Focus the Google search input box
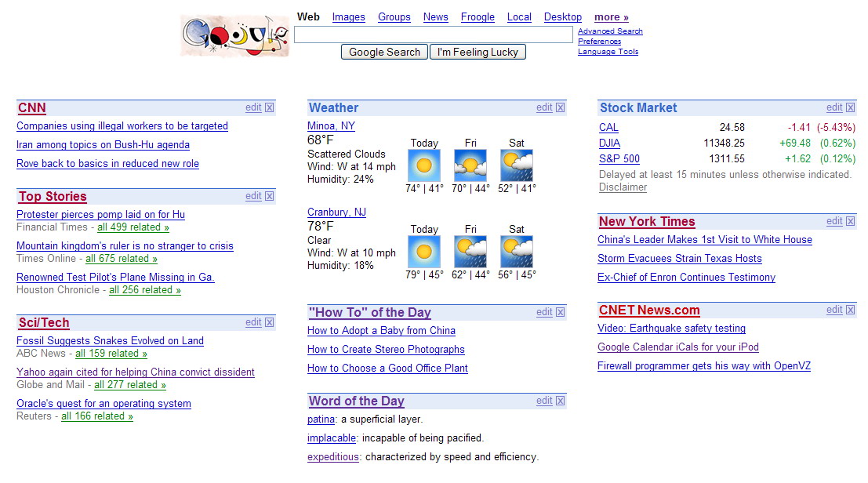This screenshot has width=868, height=483. tap(434, 34)
